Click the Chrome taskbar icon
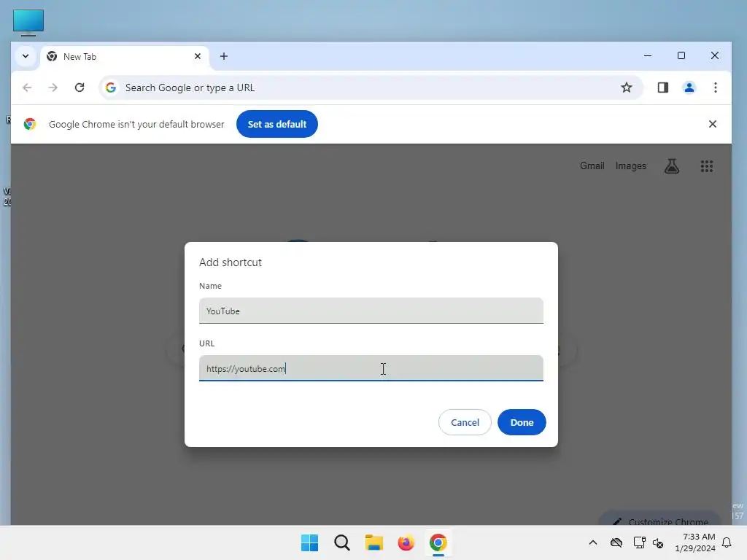 pos(438,542)
